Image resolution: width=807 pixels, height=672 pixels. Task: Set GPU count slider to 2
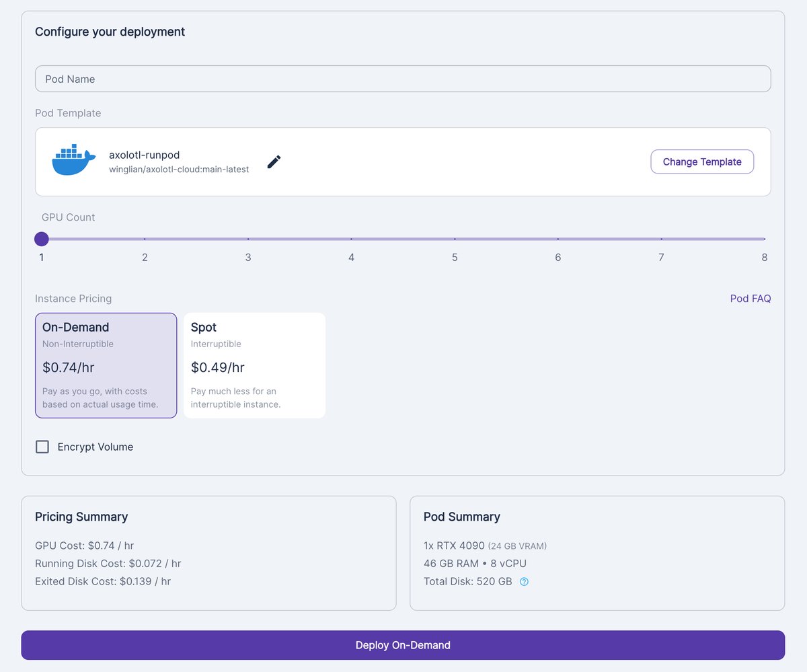click(x=145, y=239)
